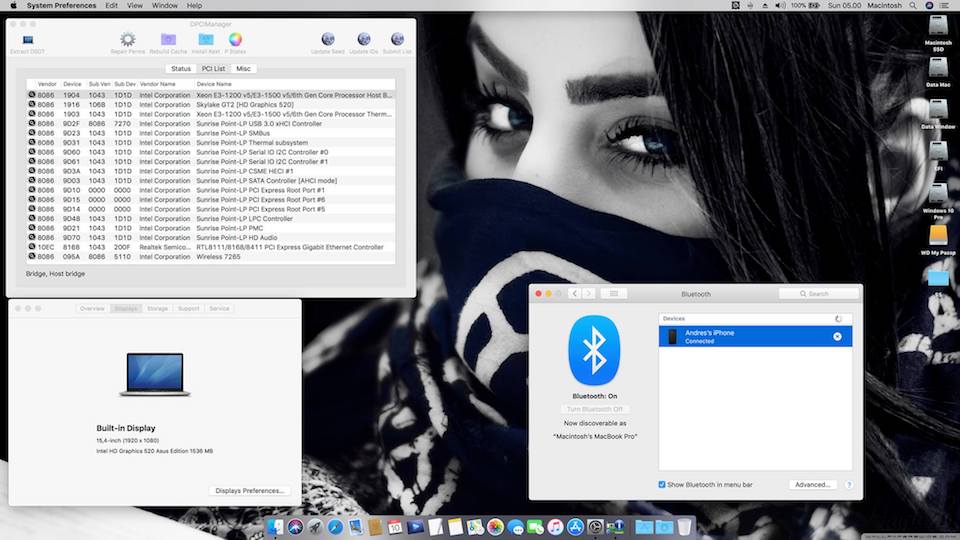
Task: Open Safari from the Dock
Action: (x=336, y=526)
